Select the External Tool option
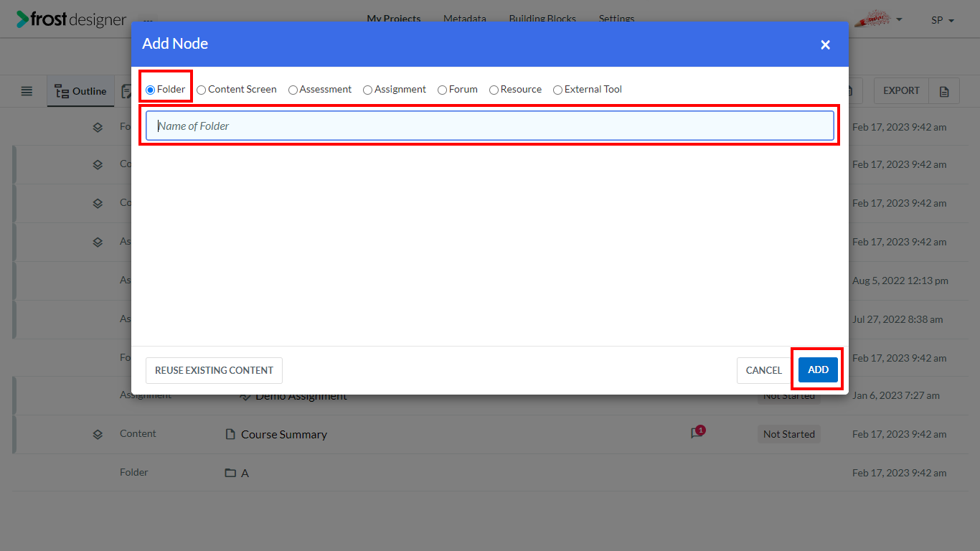Screen dimensions: 980x551 (557, 90)
